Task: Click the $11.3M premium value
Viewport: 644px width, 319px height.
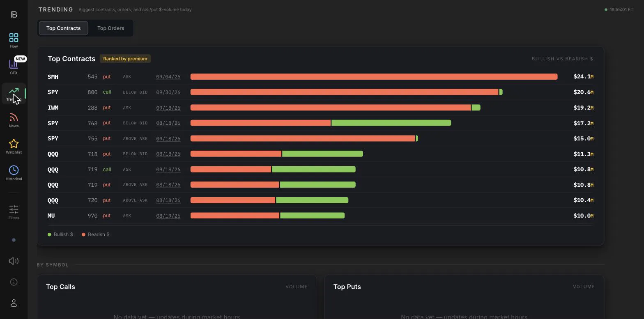Action: 583,154
